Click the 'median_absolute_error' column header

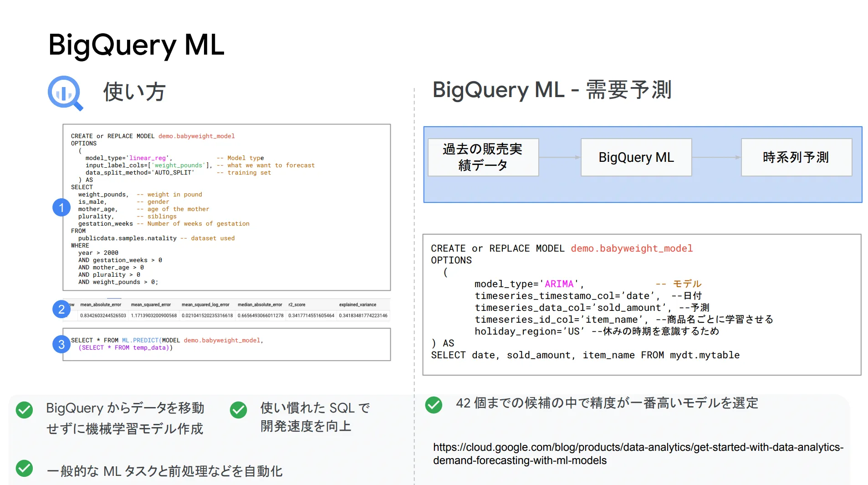tap(260, 304)
